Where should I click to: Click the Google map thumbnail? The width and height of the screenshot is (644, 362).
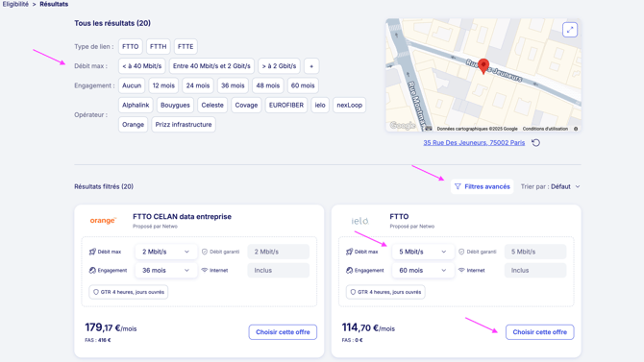[483, 75]
